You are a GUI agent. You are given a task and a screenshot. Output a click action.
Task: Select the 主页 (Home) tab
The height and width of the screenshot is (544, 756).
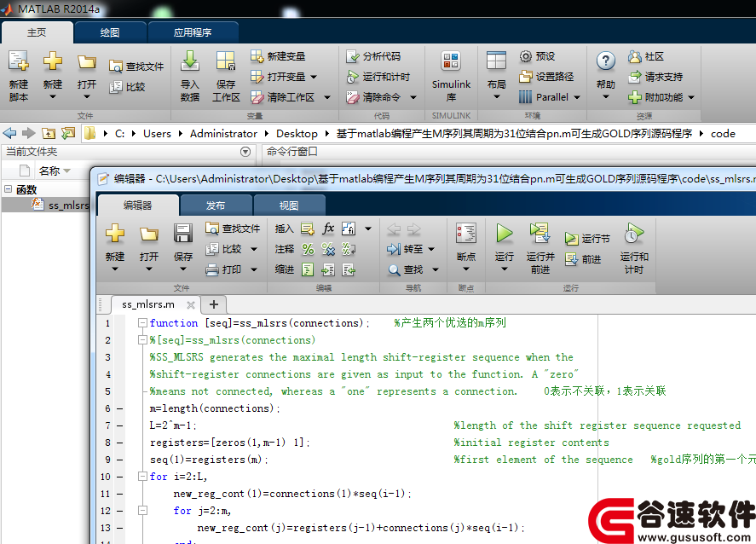[x=37, y=32]
